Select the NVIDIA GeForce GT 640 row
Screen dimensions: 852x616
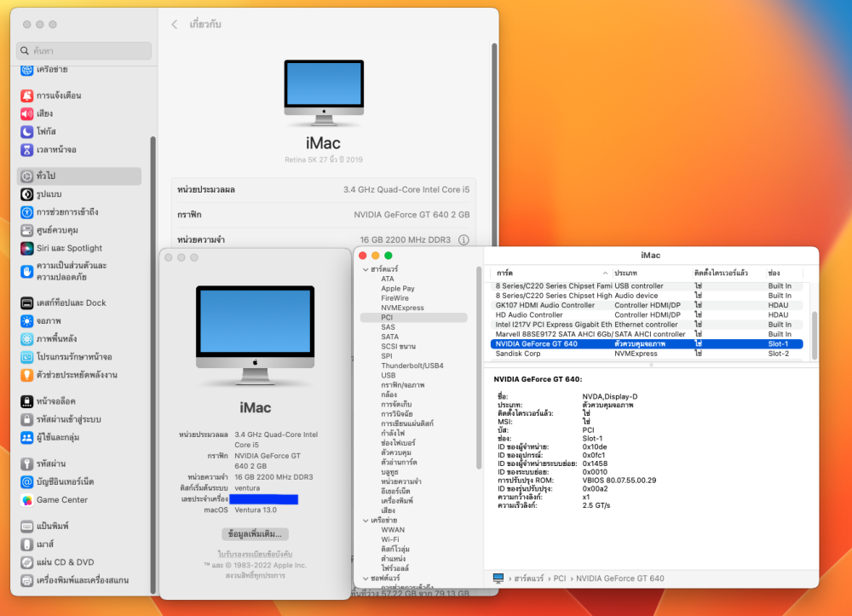tap(647, 344)
